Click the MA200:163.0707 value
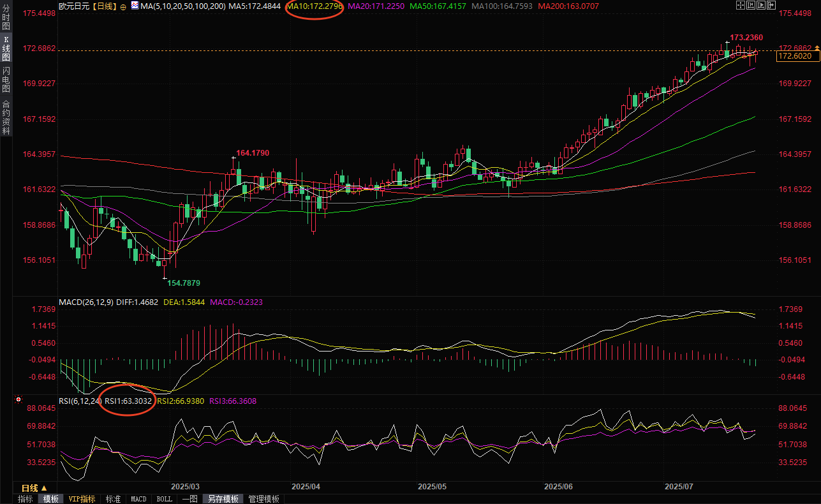The height and width of the screenshot is (504, 821). tap(569, 6)
